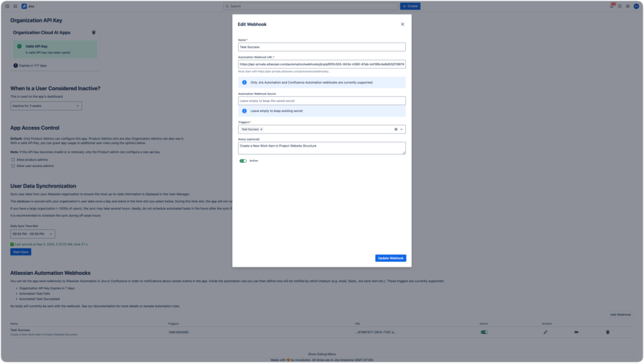Delete the Organization Cloud AI Apps key
The image size is (644, 363).
(x=94, y=33)
